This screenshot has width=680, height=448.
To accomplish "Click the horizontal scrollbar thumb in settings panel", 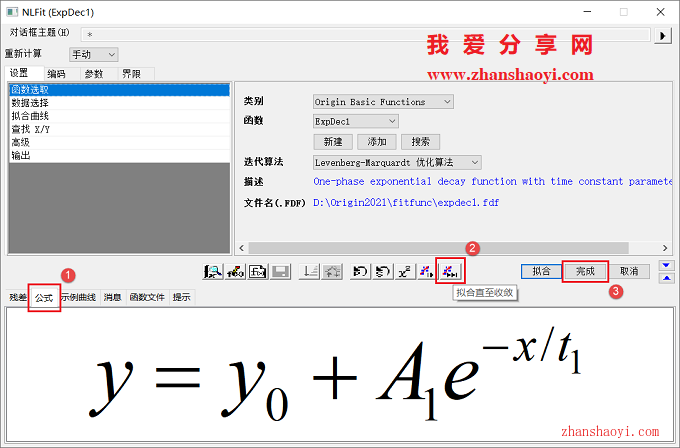I will pyautogui.click(x=438, y=248).
